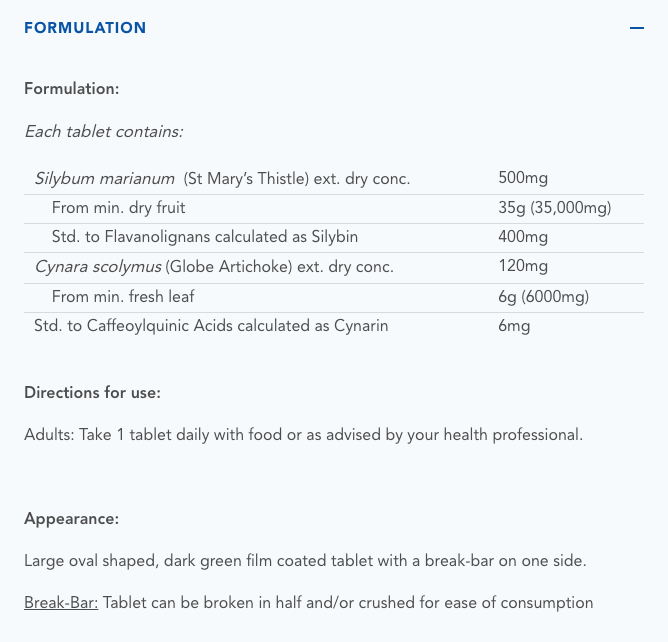The height and width of the screenshot is (642, 668).
Task: Select the 'From min. dry fruit' row
Action: click(x=119, y=208)
